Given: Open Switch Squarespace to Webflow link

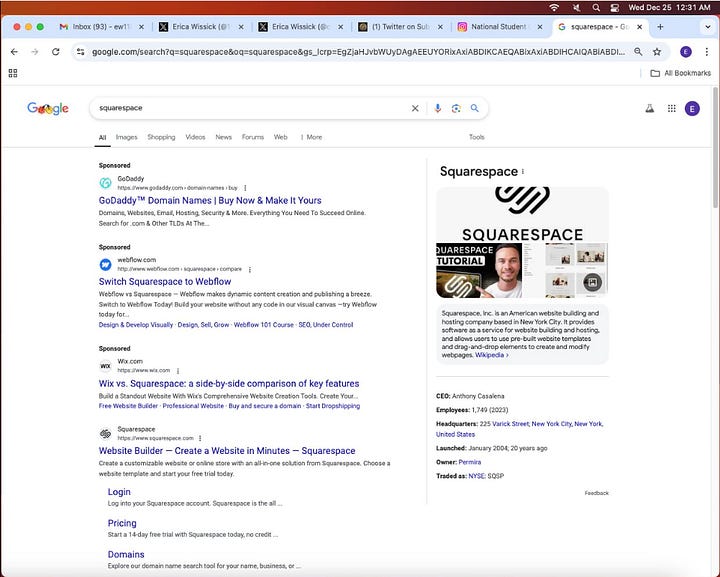Looking at the screenshot, I should 165,282.
